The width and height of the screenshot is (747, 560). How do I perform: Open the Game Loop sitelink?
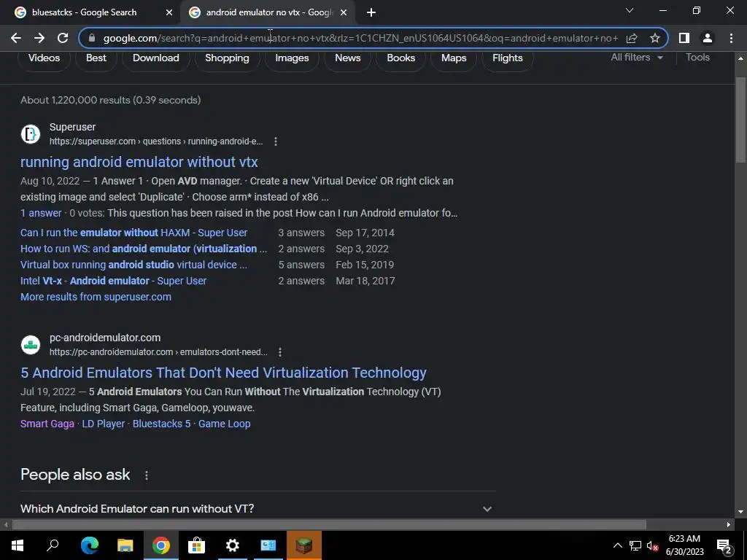225,424
